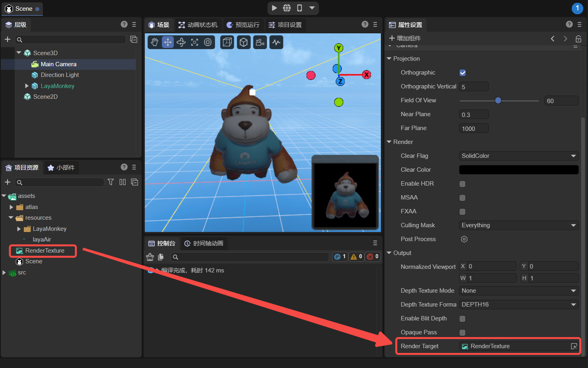Open the Clear Color black swatch
588x368 pixels.
coord(518,170)
